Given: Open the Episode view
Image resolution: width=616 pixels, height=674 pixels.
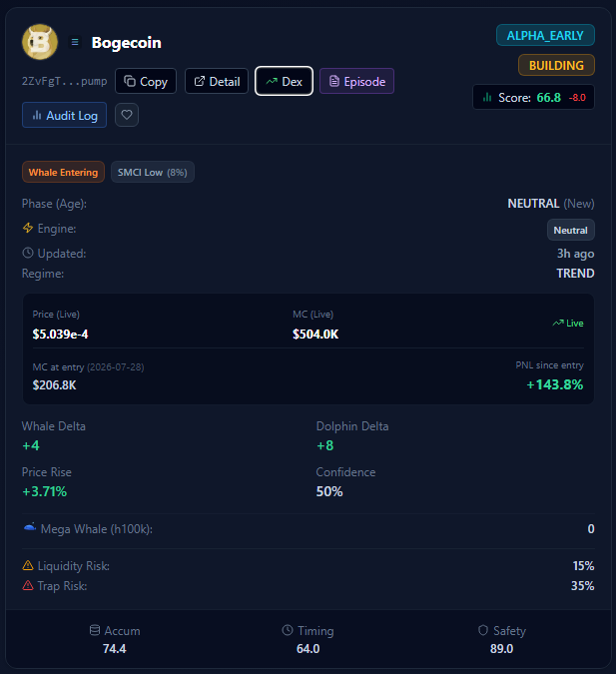Looking at the screenshot, I should coord(356,81).
